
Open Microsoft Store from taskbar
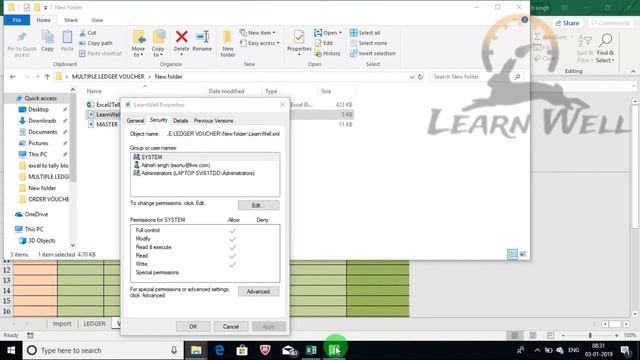(x=242, y=350)
